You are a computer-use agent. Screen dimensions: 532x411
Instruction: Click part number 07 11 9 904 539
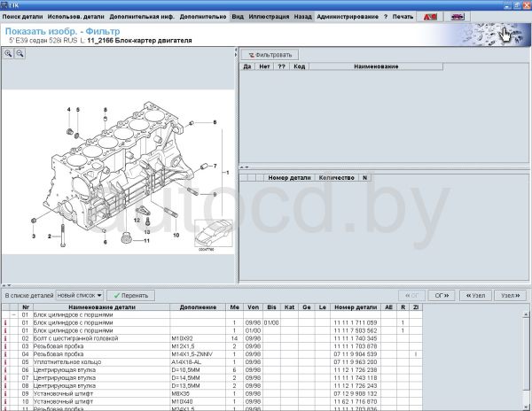(x=356, y=354)
